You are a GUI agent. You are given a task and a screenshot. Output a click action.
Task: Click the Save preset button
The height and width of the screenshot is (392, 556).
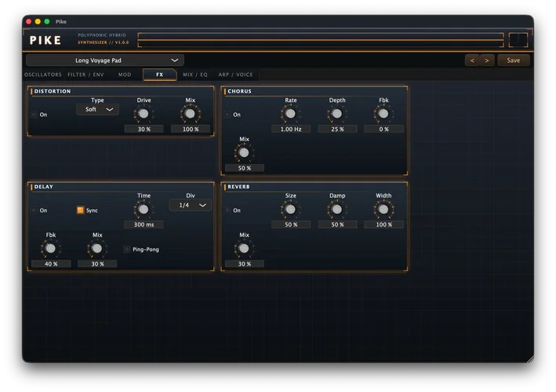click(x=513, y=60)
